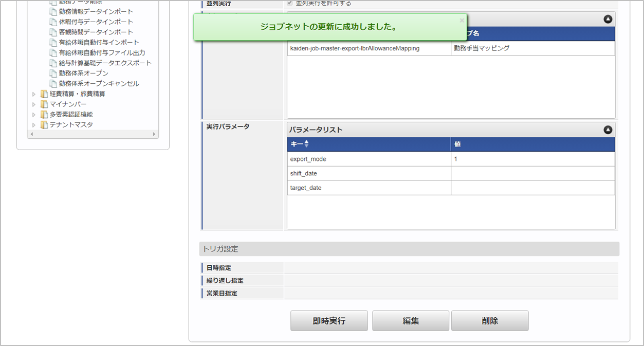Click folder icon of マイナンバー
644x346 pixels.
click(44, 104)
